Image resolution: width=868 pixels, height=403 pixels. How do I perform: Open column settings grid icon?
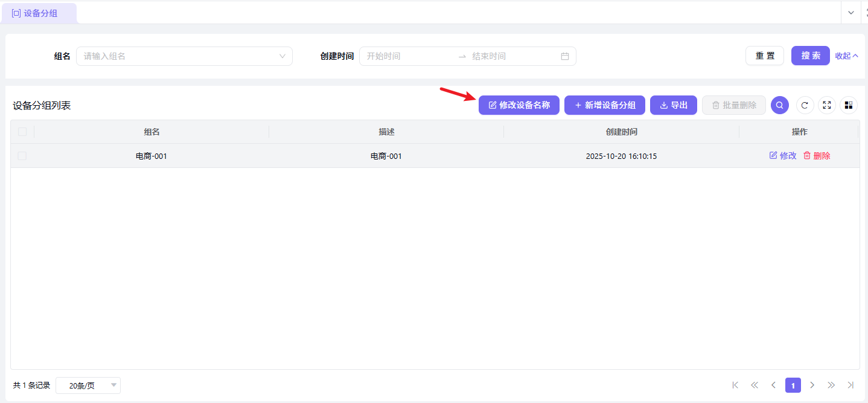(849, 105)
